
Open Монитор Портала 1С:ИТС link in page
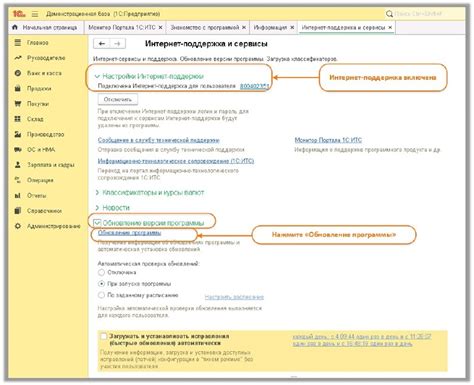pos(328,140)
